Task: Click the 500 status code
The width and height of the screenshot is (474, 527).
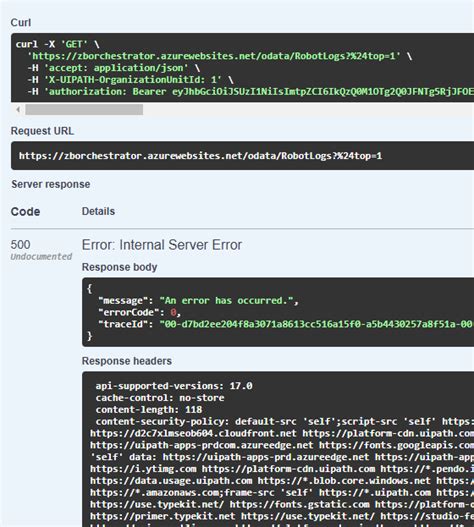Action: click(x=21, y=245)
